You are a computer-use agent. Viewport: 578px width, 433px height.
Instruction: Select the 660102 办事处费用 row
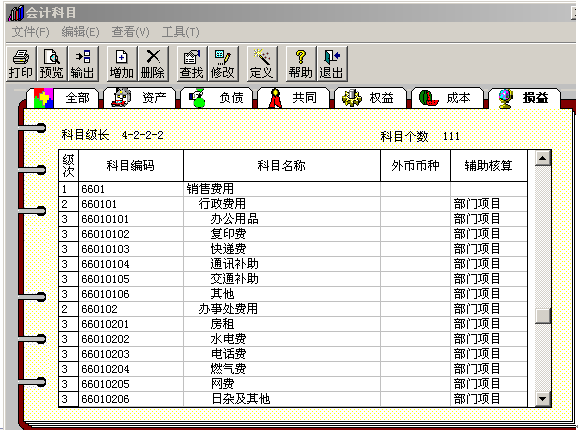pyautogui.click(x=293, y=309)
